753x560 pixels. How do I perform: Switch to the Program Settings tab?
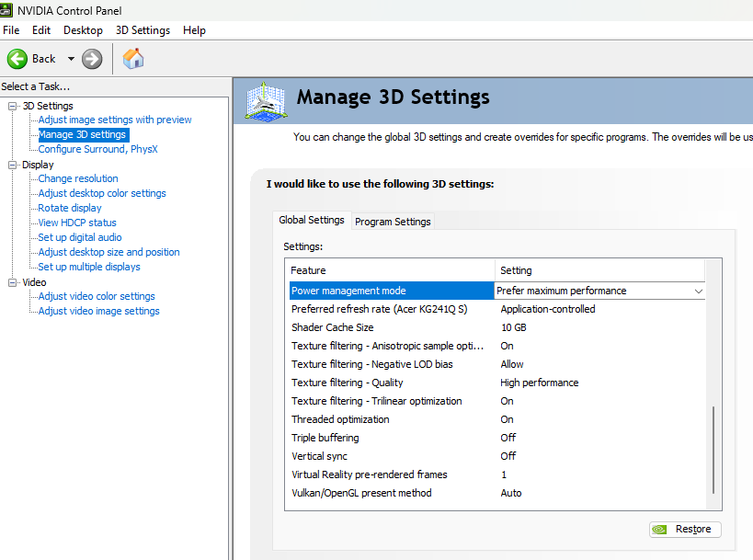click(393, 222)
